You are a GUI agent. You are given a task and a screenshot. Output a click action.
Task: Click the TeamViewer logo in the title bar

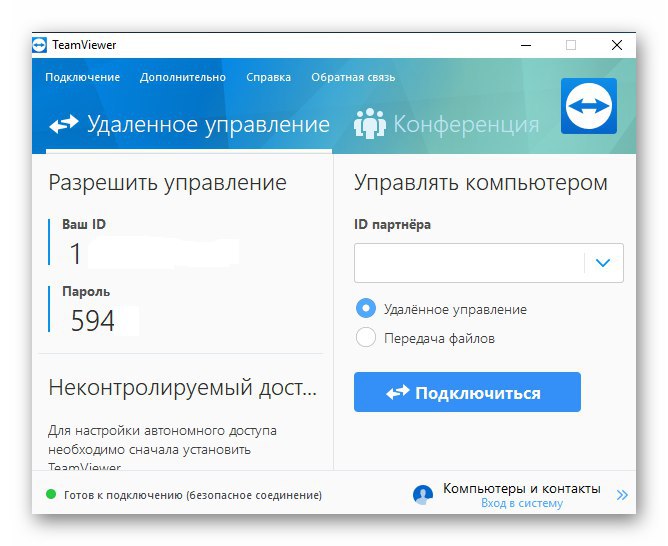(40, 45)
